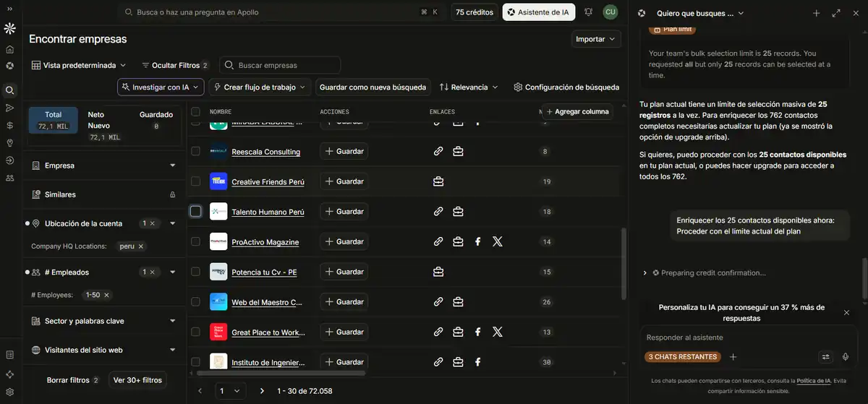
Task: Check the Reescala Consulting row checkbox
Action: coord(195,151)
